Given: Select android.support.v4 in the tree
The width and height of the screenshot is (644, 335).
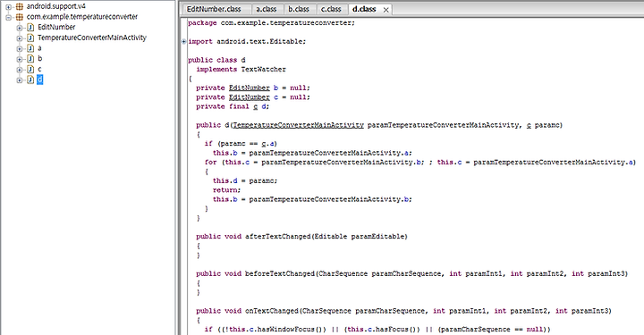Looking at the screenshot, I should [x=56, y=6].
